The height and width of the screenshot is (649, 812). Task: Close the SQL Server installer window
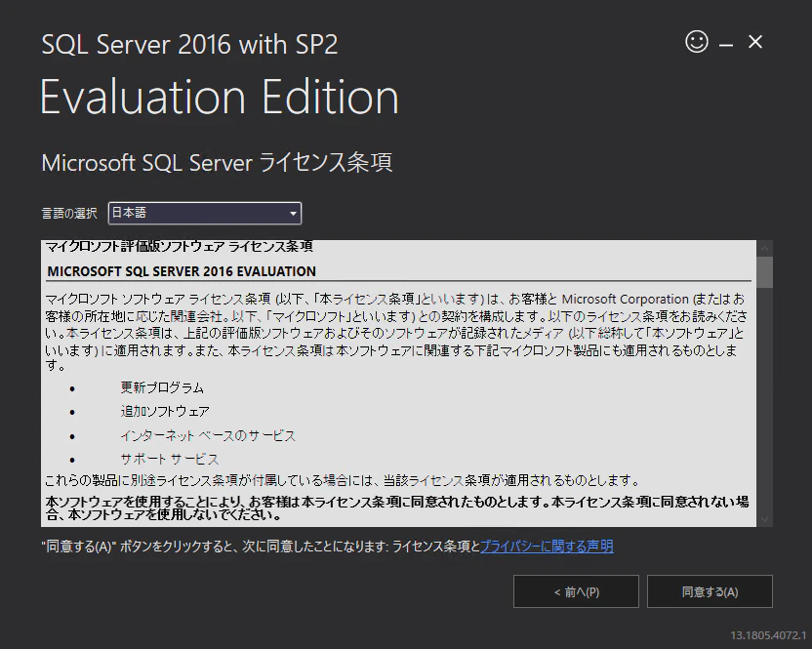coord(755,42)
